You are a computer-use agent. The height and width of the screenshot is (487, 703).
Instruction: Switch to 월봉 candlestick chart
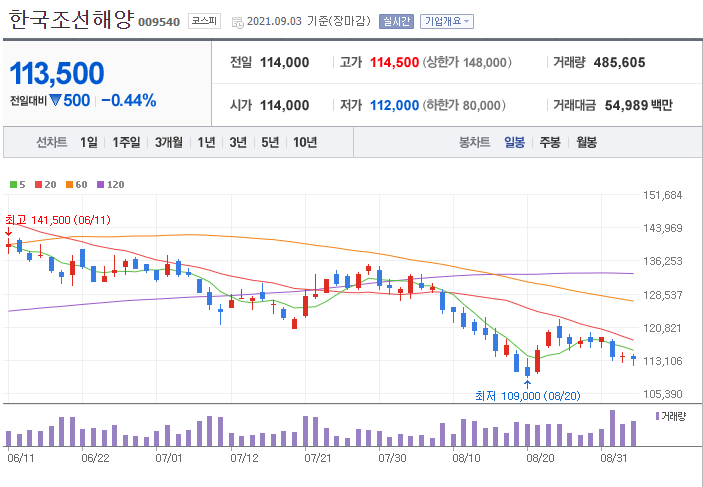[586, 143]
